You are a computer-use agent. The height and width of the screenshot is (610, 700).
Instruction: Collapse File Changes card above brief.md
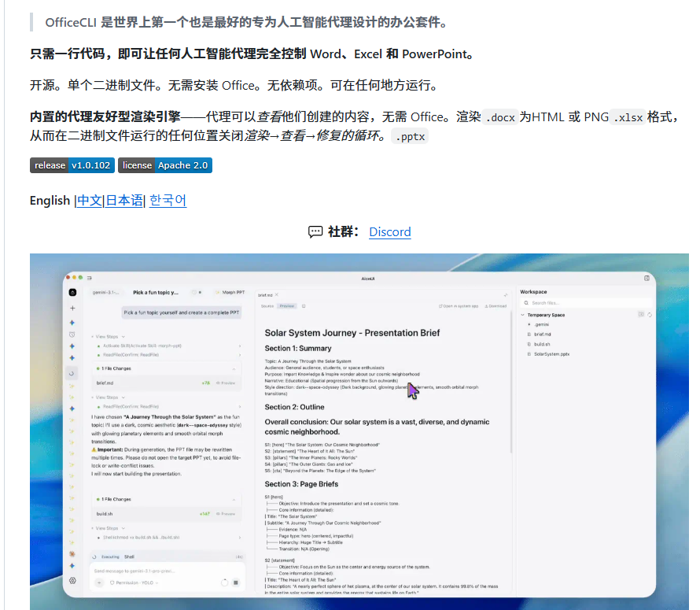click(x=234, y=368)
